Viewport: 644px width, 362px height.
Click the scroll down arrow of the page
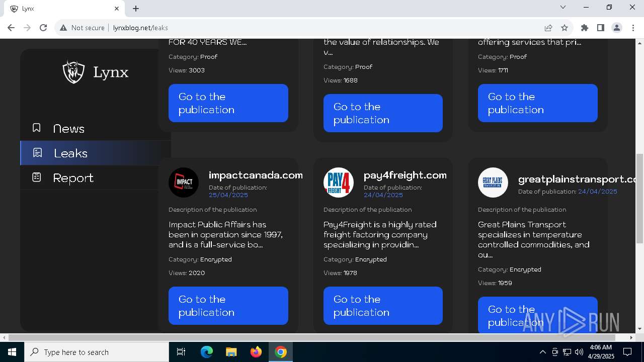[x=640, y=329]
